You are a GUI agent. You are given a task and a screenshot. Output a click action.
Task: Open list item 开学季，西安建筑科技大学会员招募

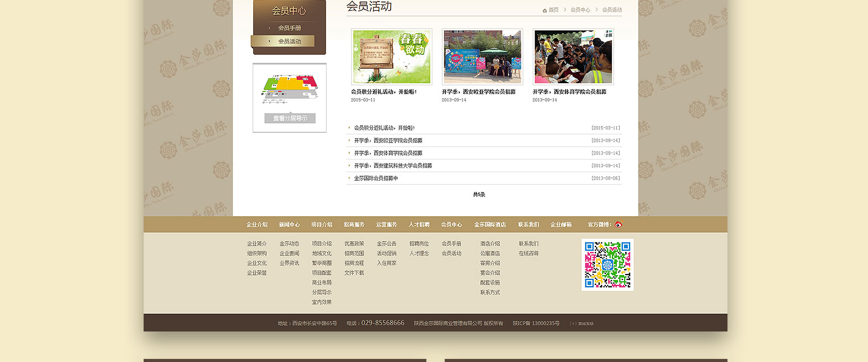pyautogui.click(x=393, y=166)
